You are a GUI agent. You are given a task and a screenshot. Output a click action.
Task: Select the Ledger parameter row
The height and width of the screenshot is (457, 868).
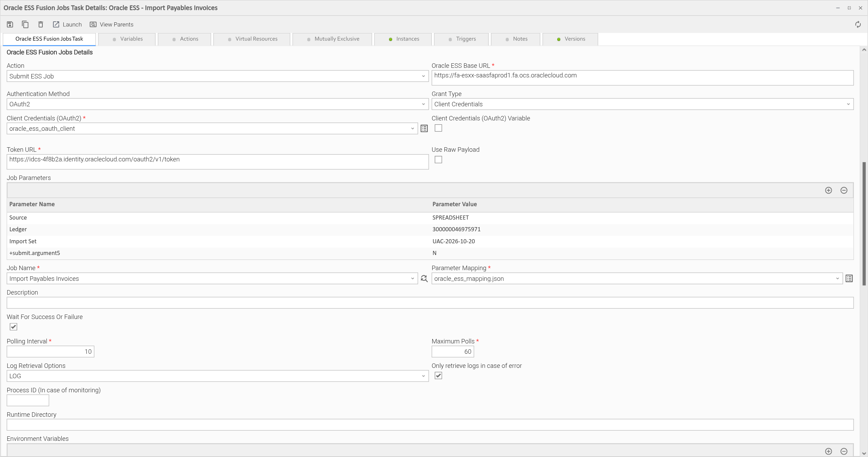tap(430, 229)
